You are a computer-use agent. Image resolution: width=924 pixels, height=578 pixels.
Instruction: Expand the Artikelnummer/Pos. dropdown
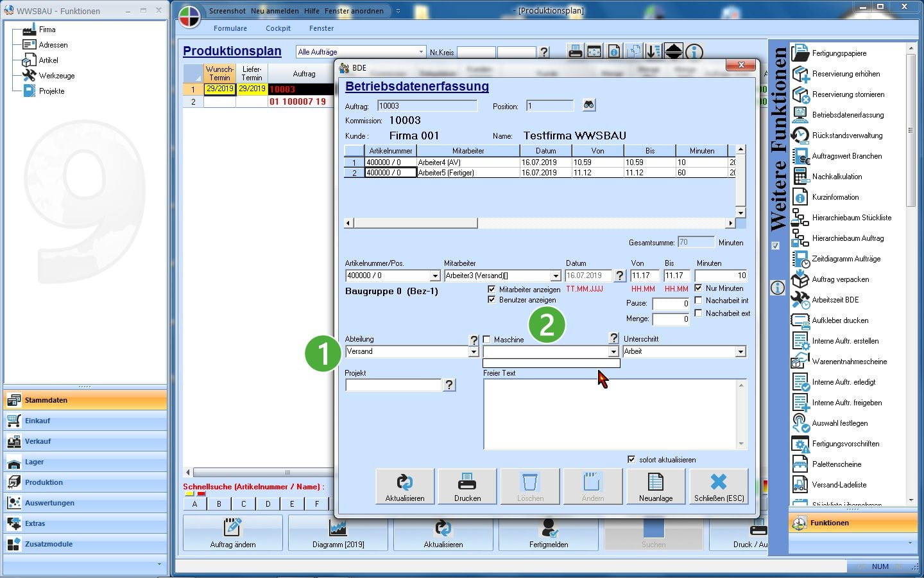(435, 276)
